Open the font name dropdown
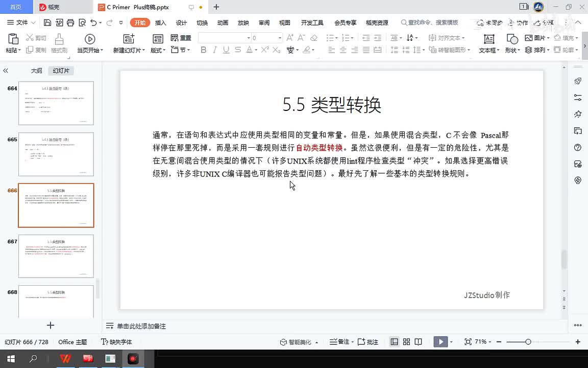The image size is (588, 368). pyautogui.click(x=248, y=38)
